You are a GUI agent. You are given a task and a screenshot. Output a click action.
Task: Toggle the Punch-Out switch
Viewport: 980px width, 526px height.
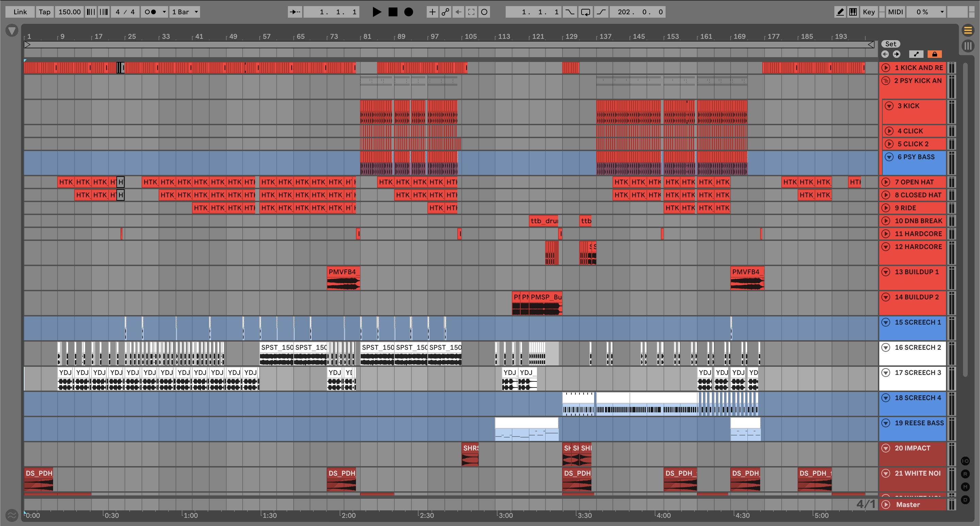tap(601, 12)
